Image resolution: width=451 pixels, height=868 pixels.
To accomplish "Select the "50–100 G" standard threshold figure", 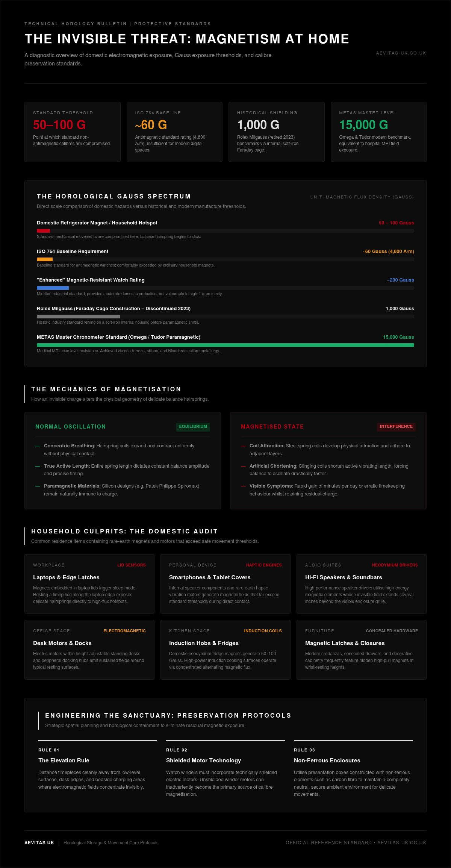I will (59, 125).
